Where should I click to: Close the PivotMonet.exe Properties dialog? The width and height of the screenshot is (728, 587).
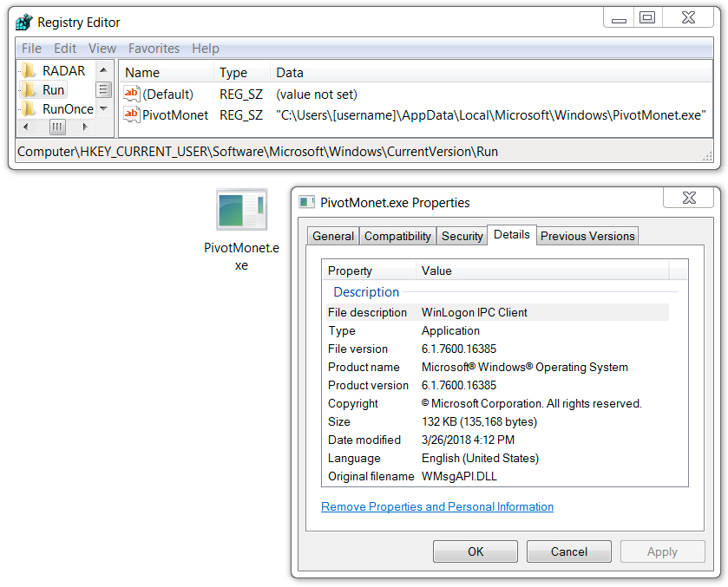pos(689,198)
